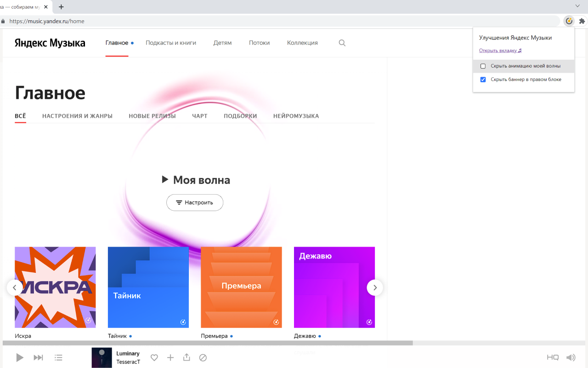588x368 pixels.
Task: Open the Luminary track title
Action: tap(128, 353)
